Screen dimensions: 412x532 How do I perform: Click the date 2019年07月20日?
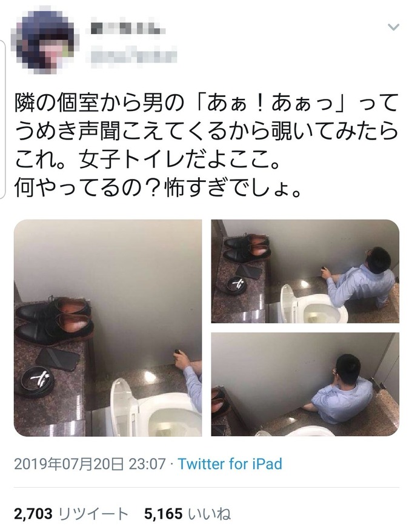[69, 464]
